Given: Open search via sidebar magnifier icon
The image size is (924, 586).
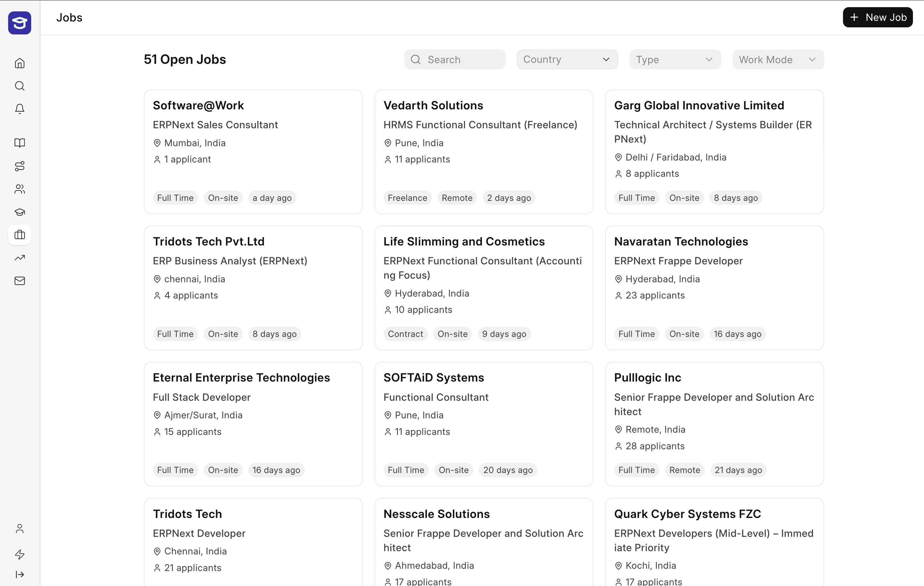Looking at the screenshot, I should tap(20, 86).
